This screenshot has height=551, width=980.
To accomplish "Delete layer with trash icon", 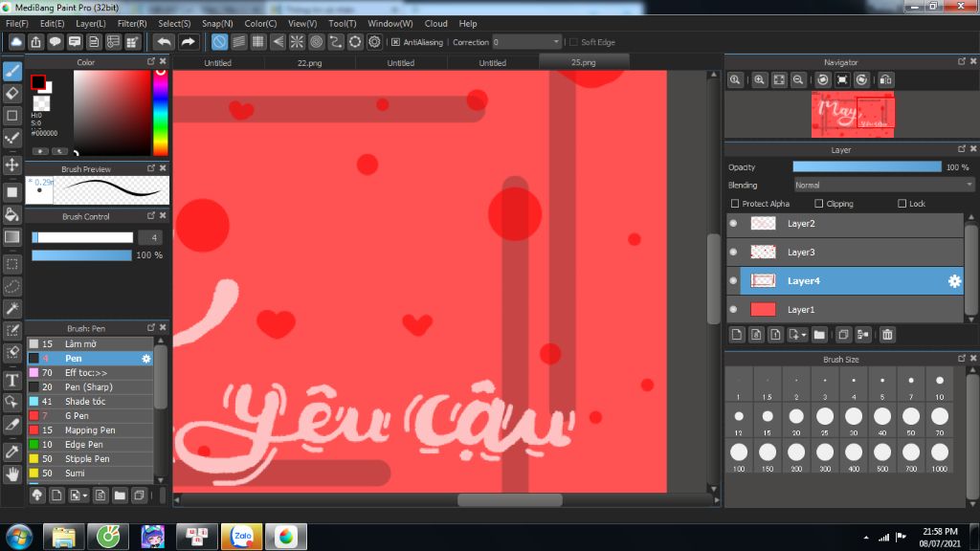I will (x=887, y=335).
